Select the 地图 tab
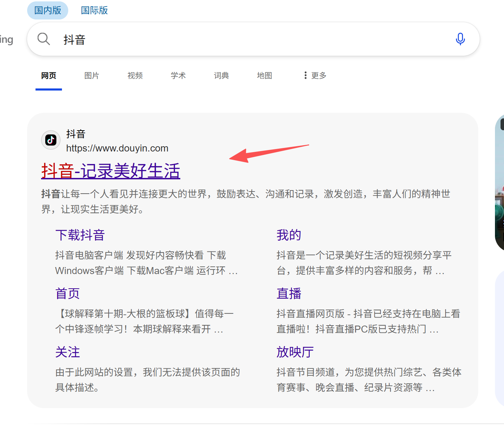 265,76
